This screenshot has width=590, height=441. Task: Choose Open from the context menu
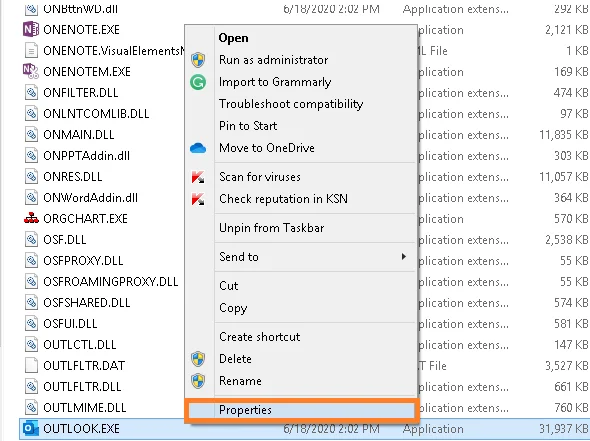click(300, 38)
